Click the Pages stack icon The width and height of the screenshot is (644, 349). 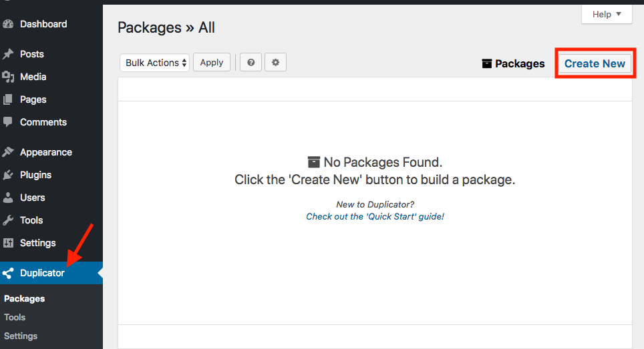8,99
